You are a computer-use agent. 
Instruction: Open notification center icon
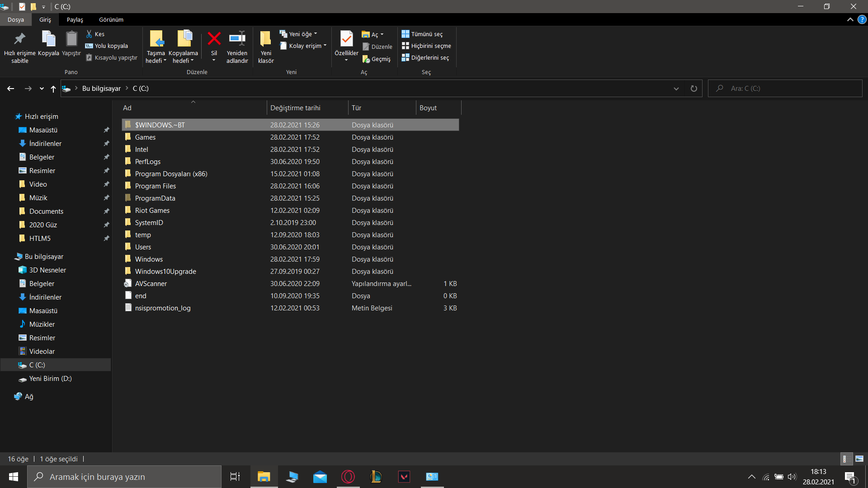click(850, 477)
